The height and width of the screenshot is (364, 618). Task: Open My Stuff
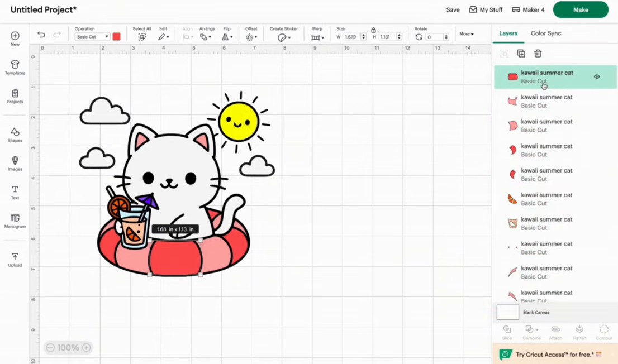pyautogui.click(x=486, y=10)
